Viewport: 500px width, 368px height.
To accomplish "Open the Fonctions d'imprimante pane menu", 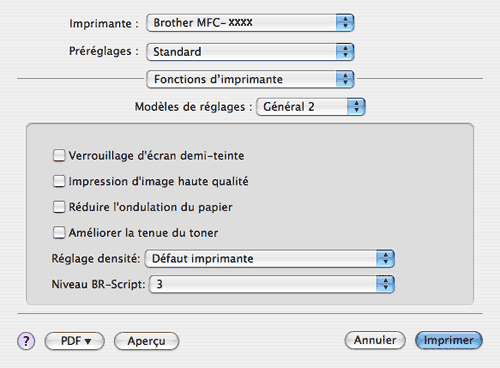I will (250, 79).
